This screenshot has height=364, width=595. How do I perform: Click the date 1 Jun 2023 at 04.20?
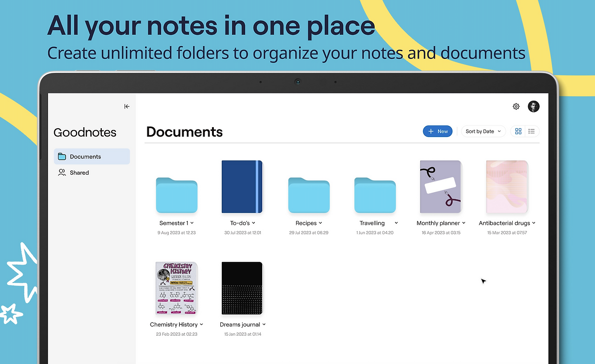click(375, 233)
